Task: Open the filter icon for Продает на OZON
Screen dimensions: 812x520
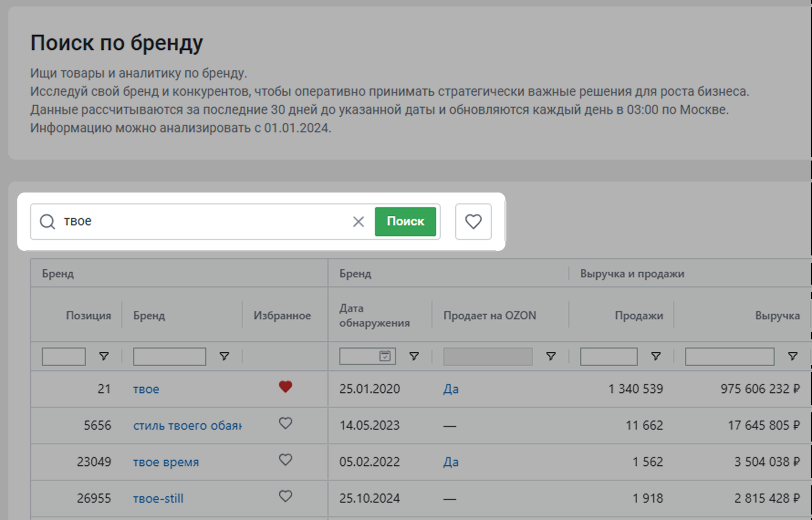Action: coord(551,356)
